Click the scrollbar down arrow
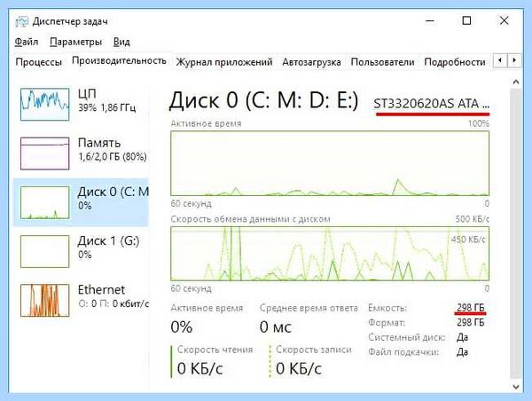The width and height of the screenshot is (532, 401). 516,387
